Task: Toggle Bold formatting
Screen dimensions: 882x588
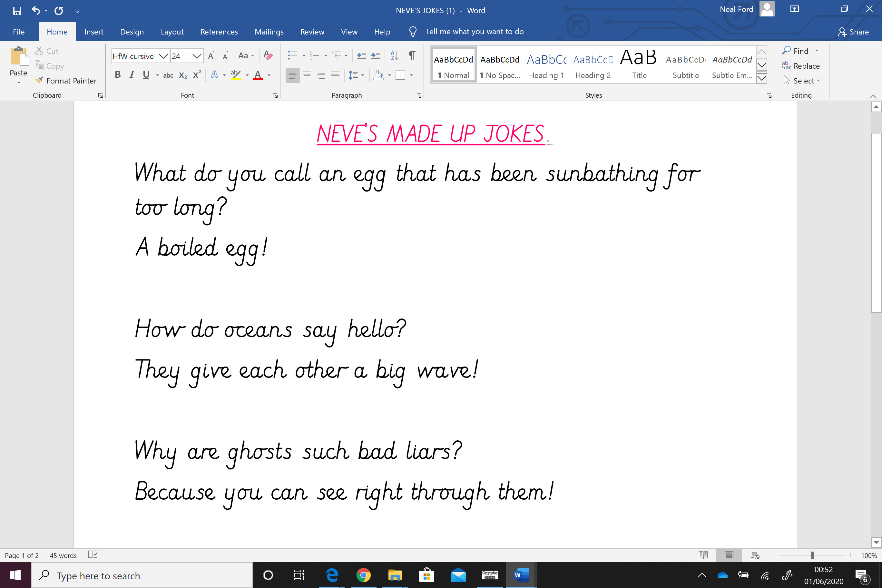Action: pyautogui.click(x=118, y=74)
